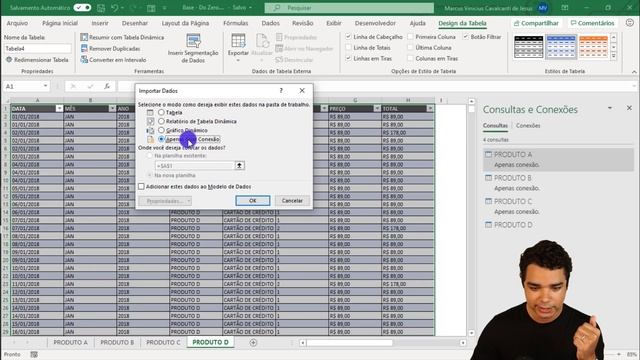Switch to PRODUTO A sheet tab
This screenshot has height=360, width=640.
pos(71,342)
